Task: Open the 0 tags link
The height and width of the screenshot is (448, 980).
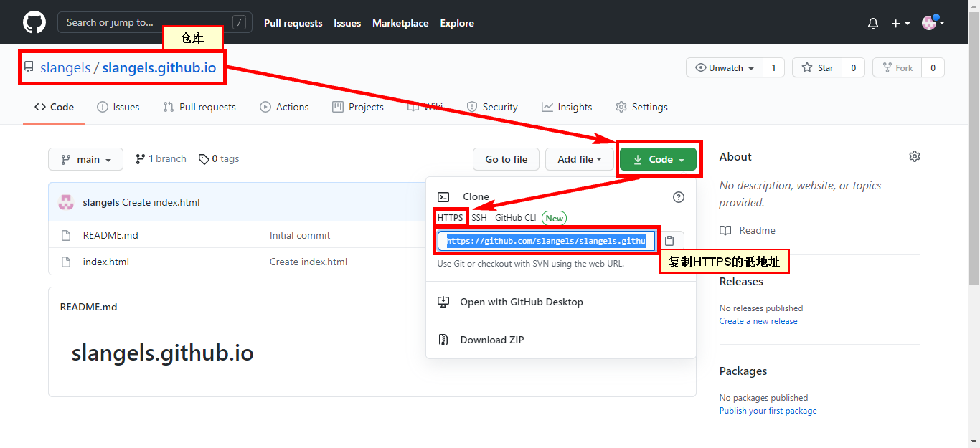Action: pos(219,159)
